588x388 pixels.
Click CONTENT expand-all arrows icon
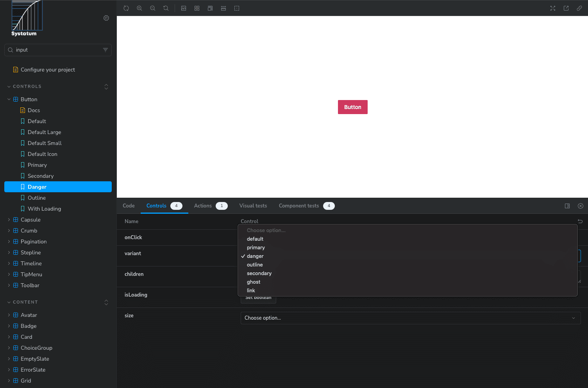pos(106,302)
